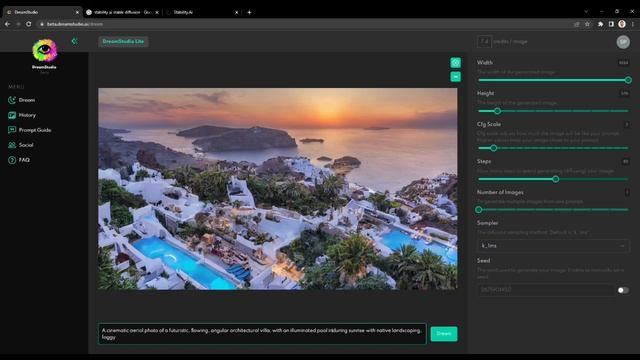This screenshot has width=640, height=360.
Task: Click the Width value box
Action: point(623,62)
